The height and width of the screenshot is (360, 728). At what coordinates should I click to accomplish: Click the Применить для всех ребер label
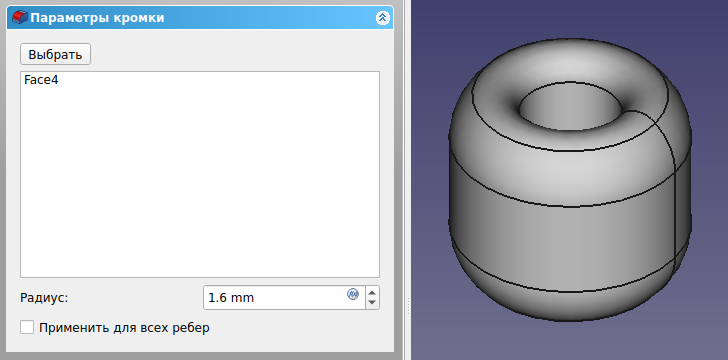tap(124, 328)
